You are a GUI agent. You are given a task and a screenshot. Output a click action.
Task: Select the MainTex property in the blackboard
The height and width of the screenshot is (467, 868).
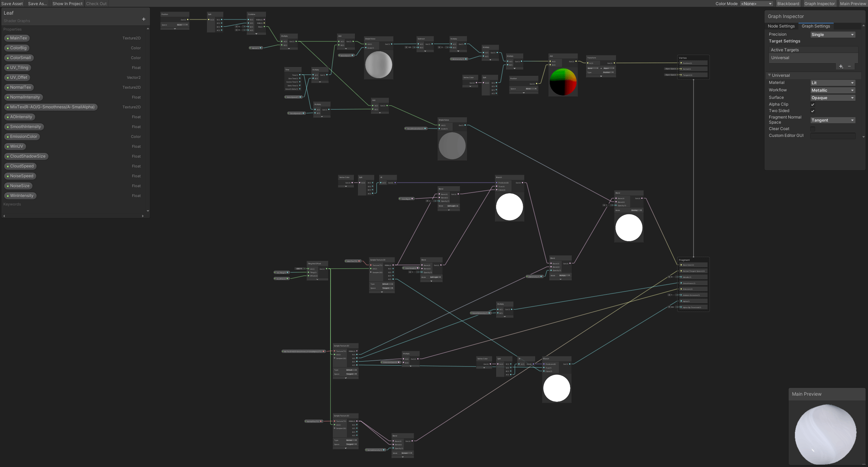coord(17,38)
